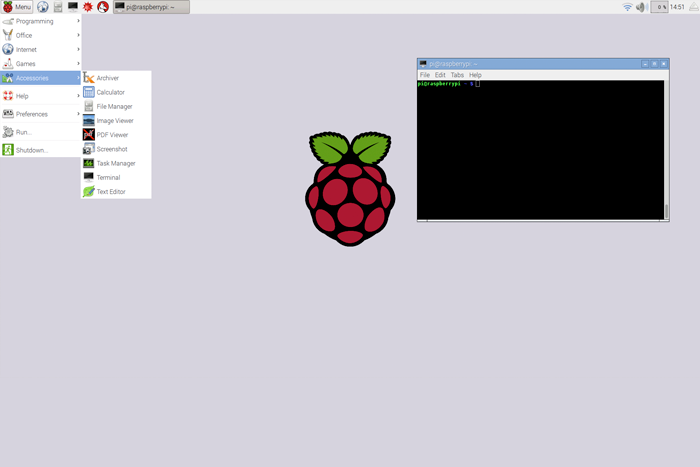Click the Screenshot camera icon
Image resolution: width=700 pixels, height=467 pixels.
89,149
